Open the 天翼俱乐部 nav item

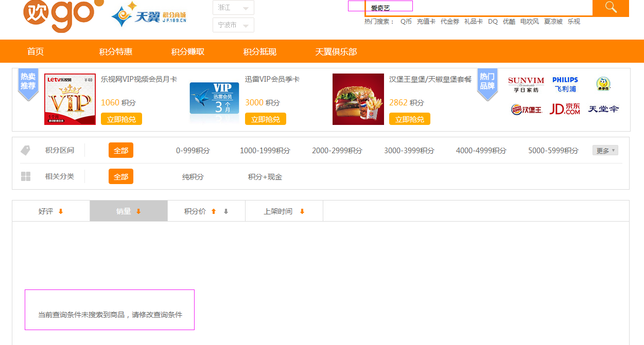(x=336, y=51)
